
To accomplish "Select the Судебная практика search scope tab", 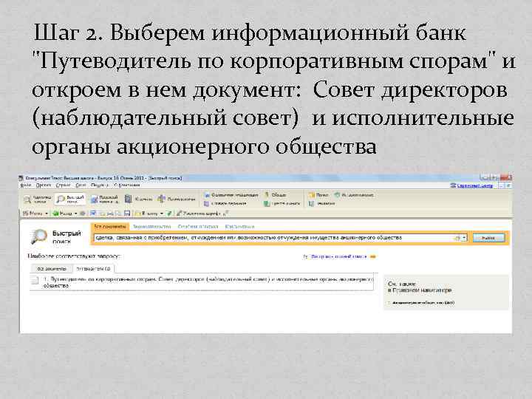I will [x=198, y=227].
